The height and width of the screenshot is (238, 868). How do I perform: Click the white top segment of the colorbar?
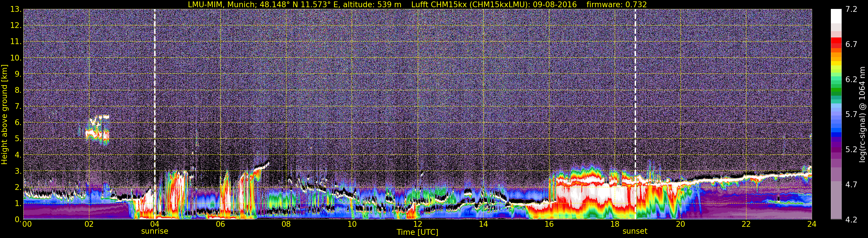click(x=836, y=16)
